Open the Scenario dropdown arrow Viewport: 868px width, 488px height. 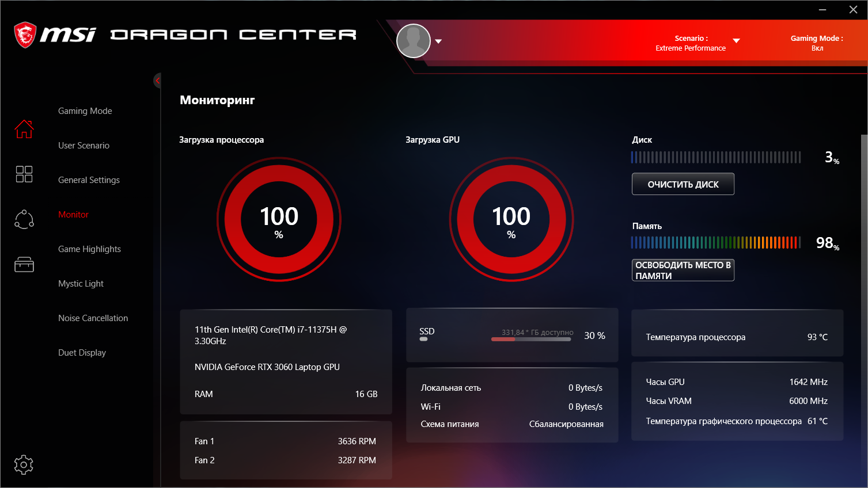pyautogui.click(x=736, y=41)
